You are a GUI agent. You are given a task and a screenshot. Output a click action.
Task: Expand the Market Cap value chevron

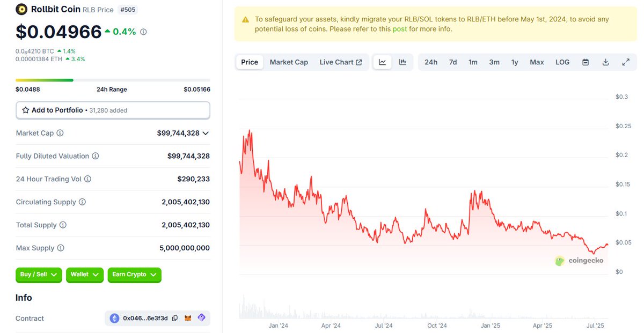click(206, 133)
